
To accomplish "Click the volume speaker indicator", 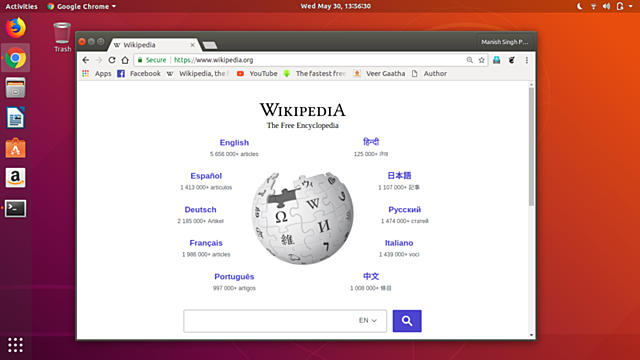I will 607,6.
